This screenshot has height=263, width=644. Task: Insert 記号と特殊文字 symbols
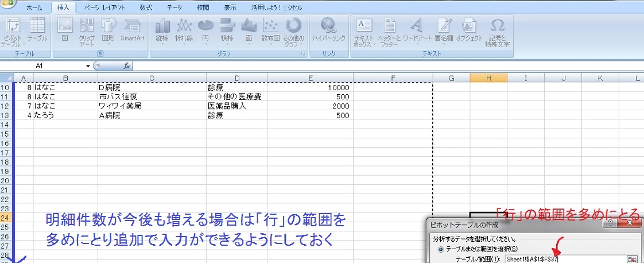pos(498,33)
